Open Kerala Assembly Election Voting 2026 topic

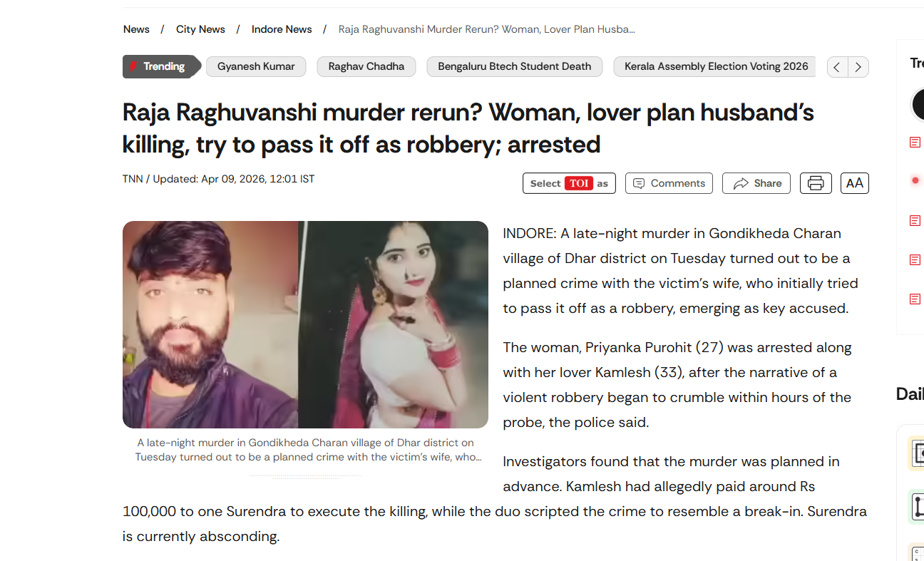[717, 66]
